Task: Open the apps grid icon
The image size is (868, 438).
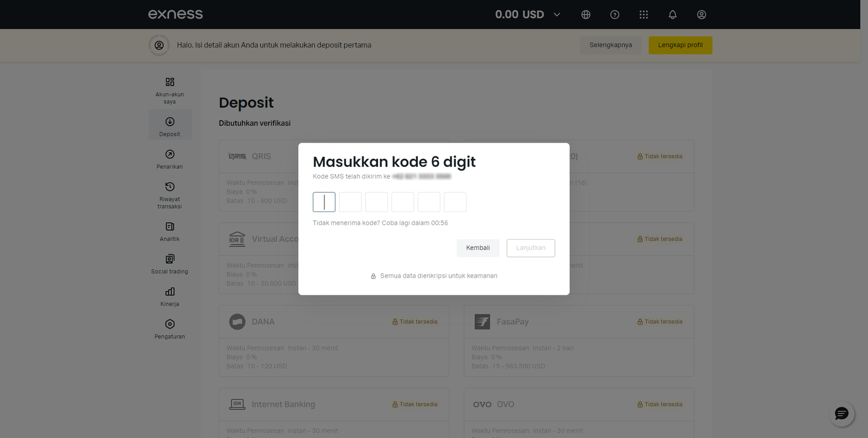Action: 643,15
